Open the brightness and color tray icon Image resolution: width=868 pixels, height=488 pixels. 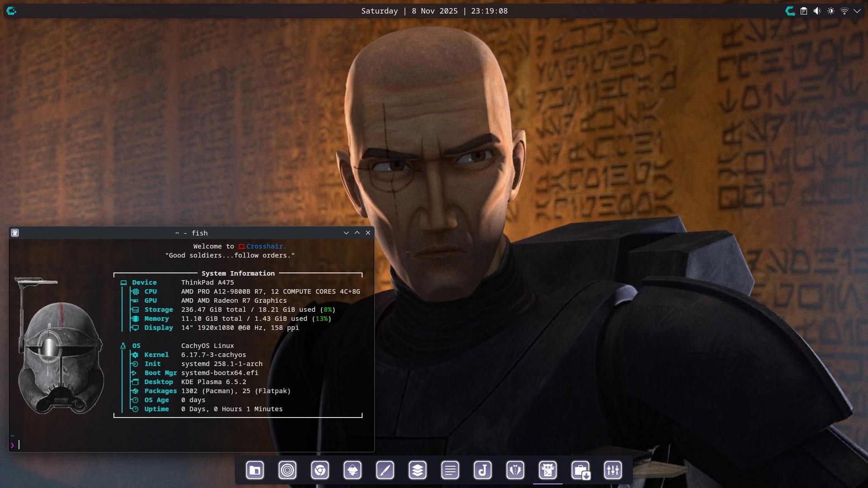point(831,11)
